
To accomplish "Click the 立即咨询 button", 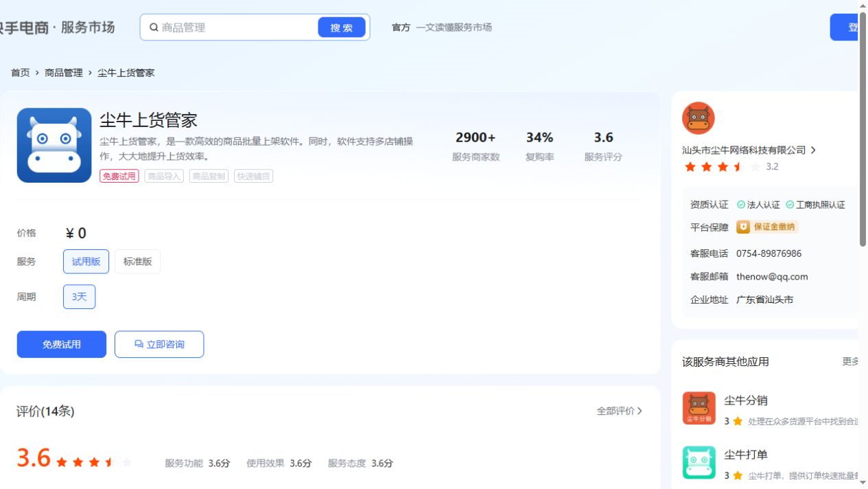I will 159,344.
